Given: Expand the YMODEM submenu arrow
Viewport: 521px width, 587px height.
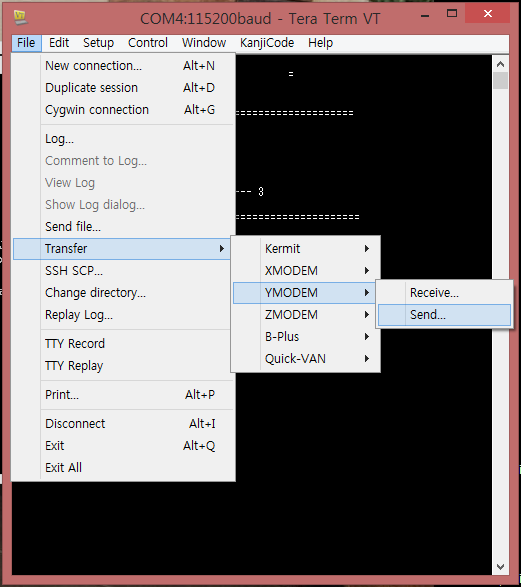Looking at the screenshot, I should point(367,293).
